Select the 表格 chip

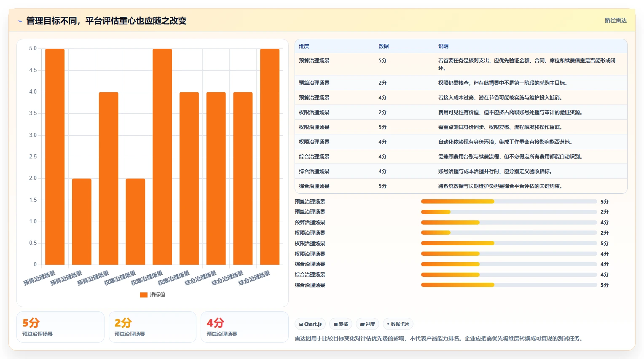point(341,324)
